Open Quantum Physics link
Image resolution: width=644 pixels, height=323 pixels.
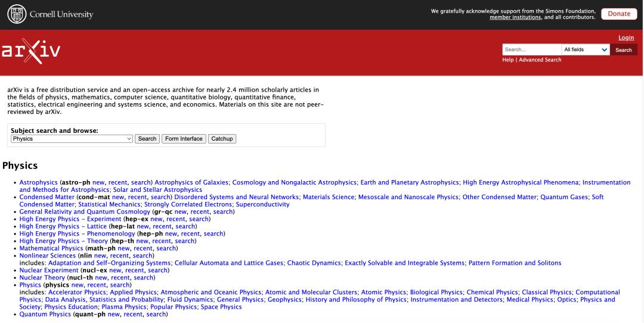point(45,315)
